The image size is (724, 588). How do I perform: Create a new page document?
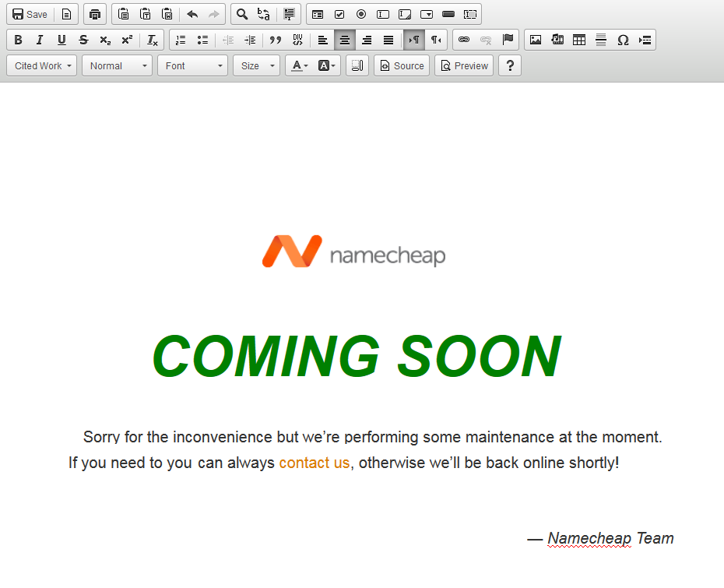pyautogui.click(x=66, y=14)
